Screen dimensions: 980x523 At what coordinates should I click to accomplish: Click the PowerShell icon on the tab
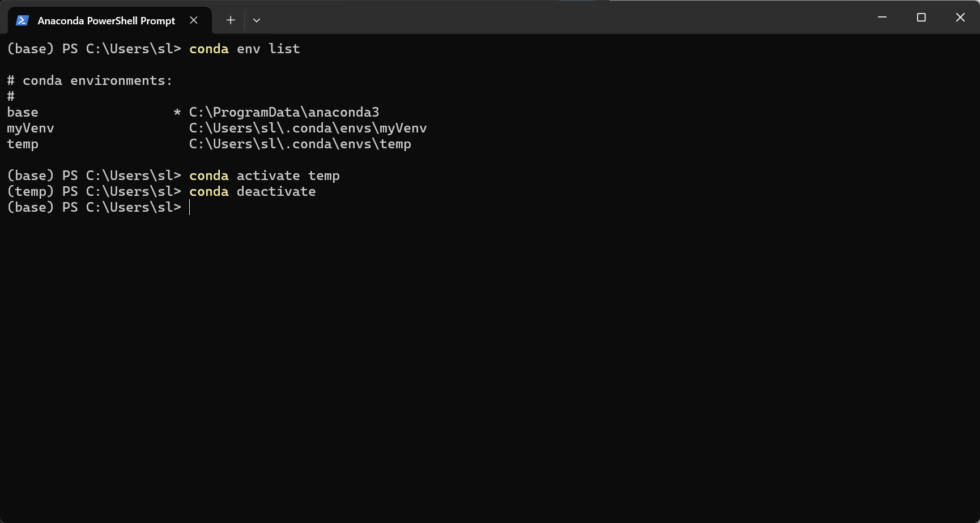pyautogui.click(x=22, y=20)
